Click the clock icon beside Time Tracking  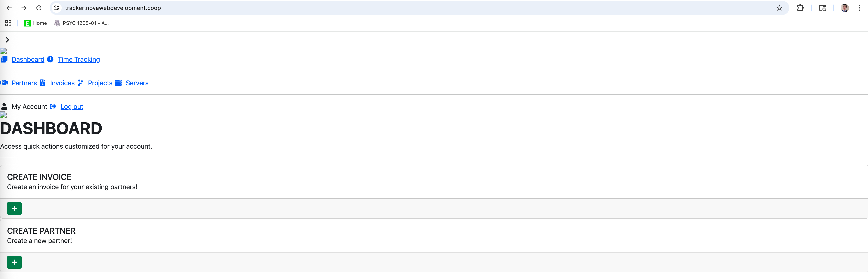(x=50, y=59)
